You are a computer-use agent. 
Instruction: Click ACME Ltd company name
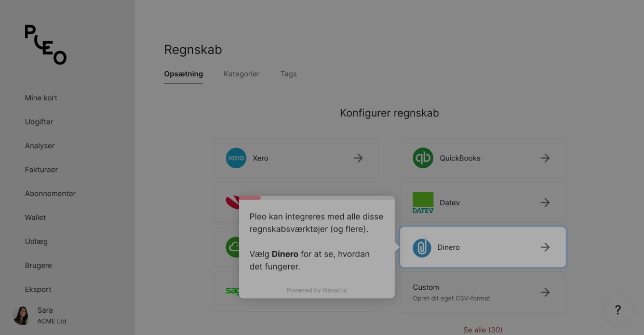tap(52, 321)
